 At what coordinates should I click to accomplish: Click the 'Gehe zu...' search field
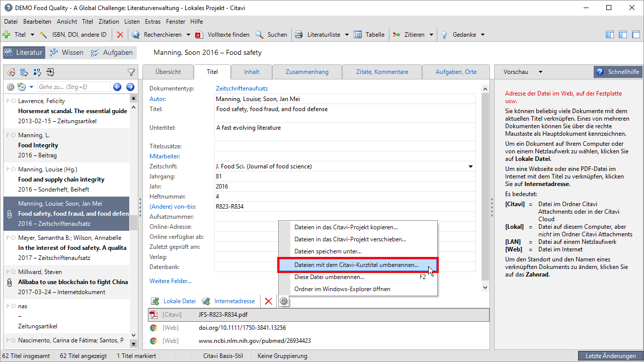(73, 87)
